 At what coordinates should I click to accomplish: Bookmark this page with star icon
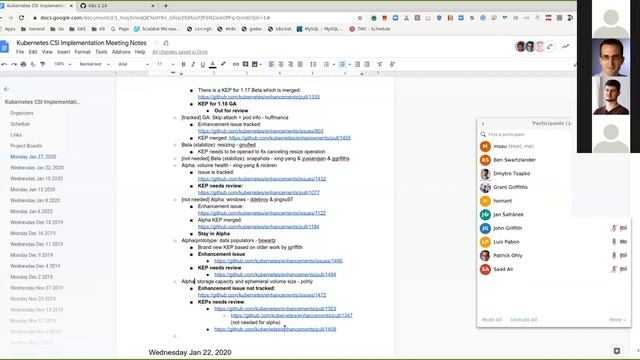pyautogui.click(x=360, y=18)
